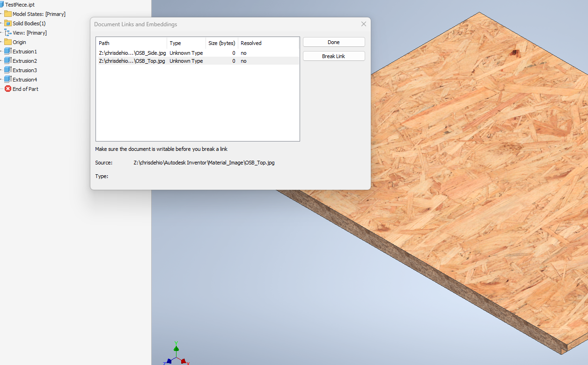Viewport: 588px width, 365px height.
Task: Sort links by the Path column header
Action: coord(131,43)
